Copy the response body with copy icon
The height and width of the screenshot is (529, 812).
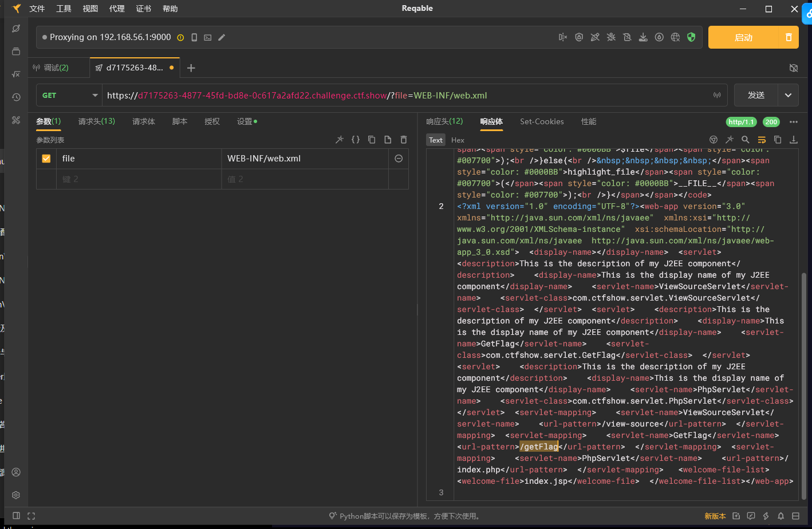pos(778,140)
